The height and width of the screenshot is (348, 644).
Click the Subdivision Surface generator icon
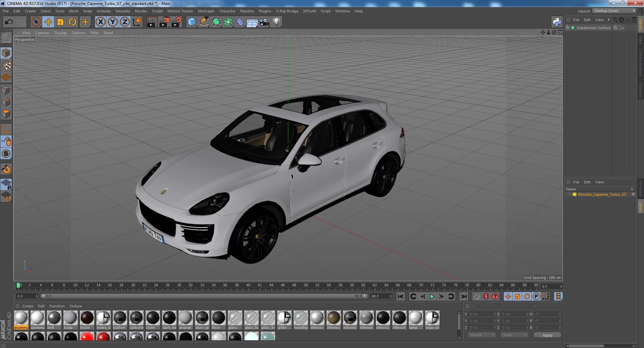pos(216,22)
